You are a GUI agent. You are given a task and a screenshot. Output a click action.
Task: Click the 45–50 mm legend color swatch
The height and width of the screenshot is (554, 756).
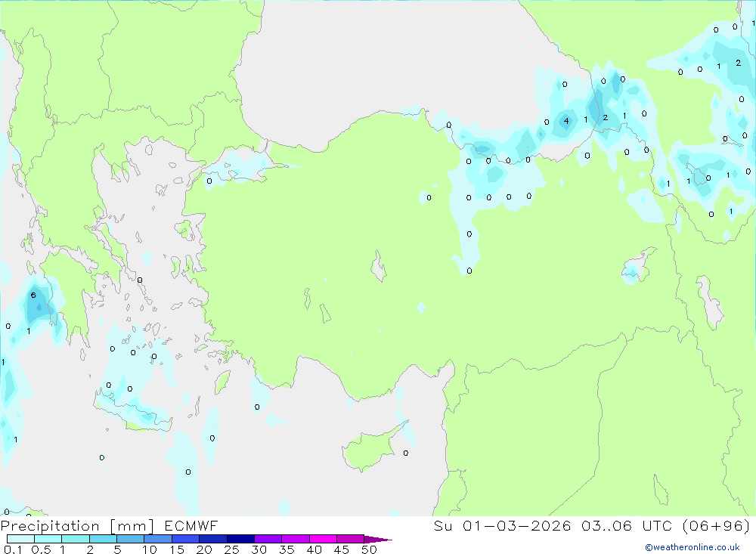(x=351, y=539)
